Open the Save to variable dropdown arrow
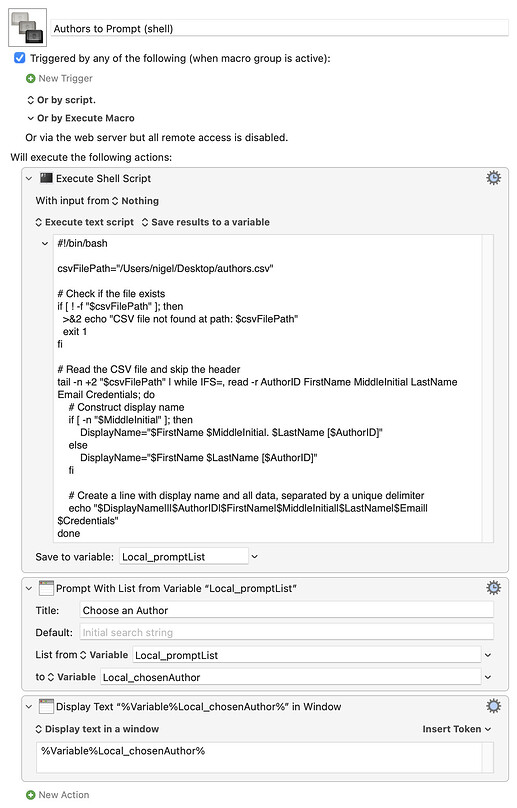Viewport: 517px width, 808px height. 255,557
